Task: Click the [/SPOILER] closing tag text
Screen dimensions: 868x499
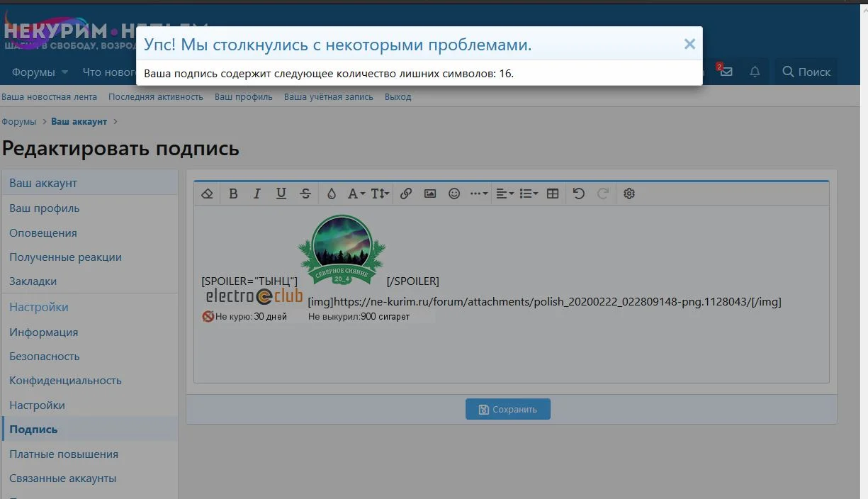Action: click(413, 281)
